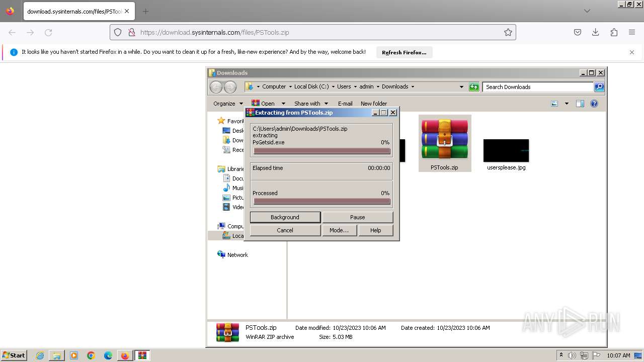Image resolution: width=644 pixels, height=362 pixels.
Task: Pause the extraction
Action: 357,217
